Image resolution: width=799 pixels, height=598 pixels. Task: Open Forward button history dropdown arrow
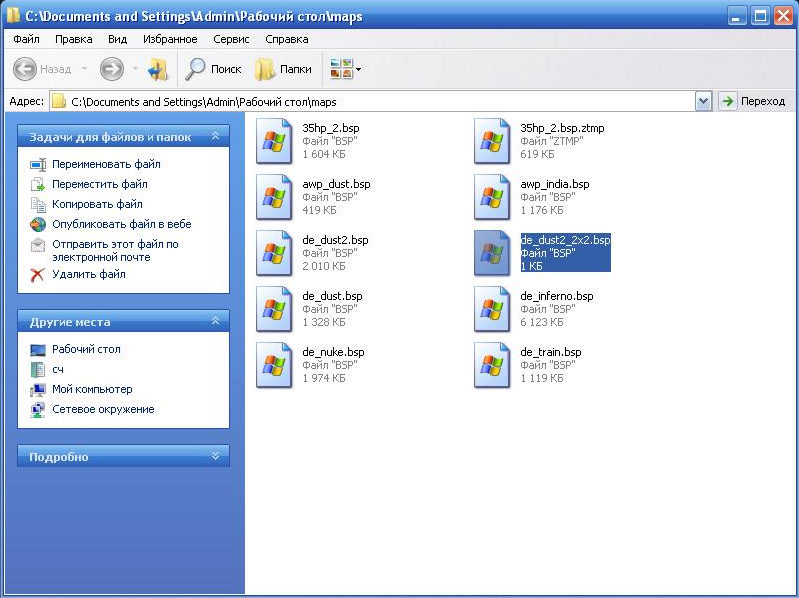tap(135, 69)
